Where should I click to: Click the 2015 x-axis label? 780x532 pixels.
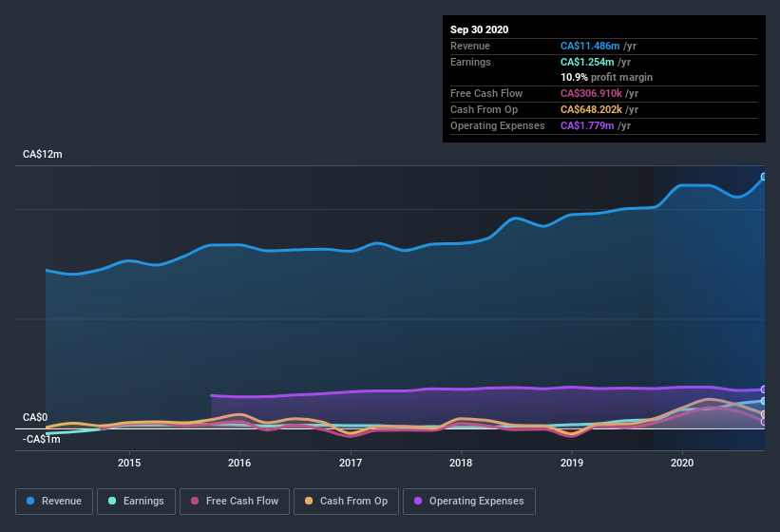point(129,463)
